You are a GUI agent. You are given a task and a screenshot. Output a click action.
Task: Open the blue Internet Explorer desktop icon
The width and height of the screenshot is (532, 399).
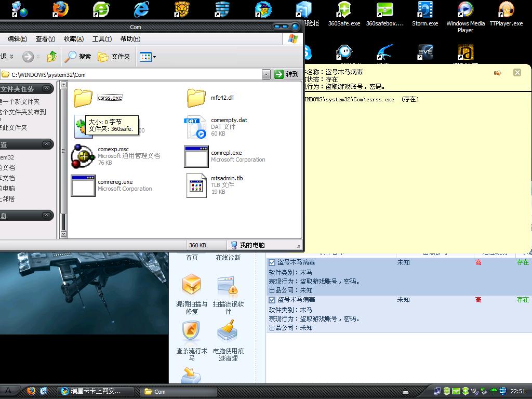(141, 9)
